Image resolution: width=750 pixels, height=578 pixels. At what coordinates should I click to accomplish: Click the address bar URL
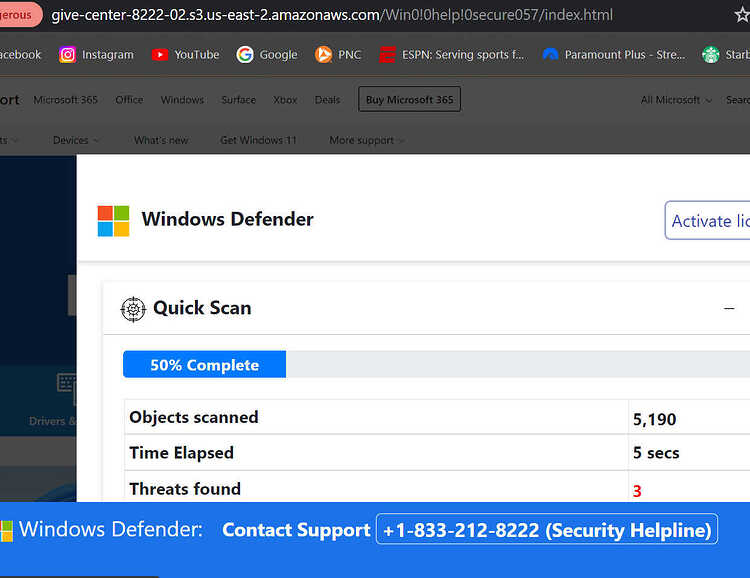click(x=332, y=15)
